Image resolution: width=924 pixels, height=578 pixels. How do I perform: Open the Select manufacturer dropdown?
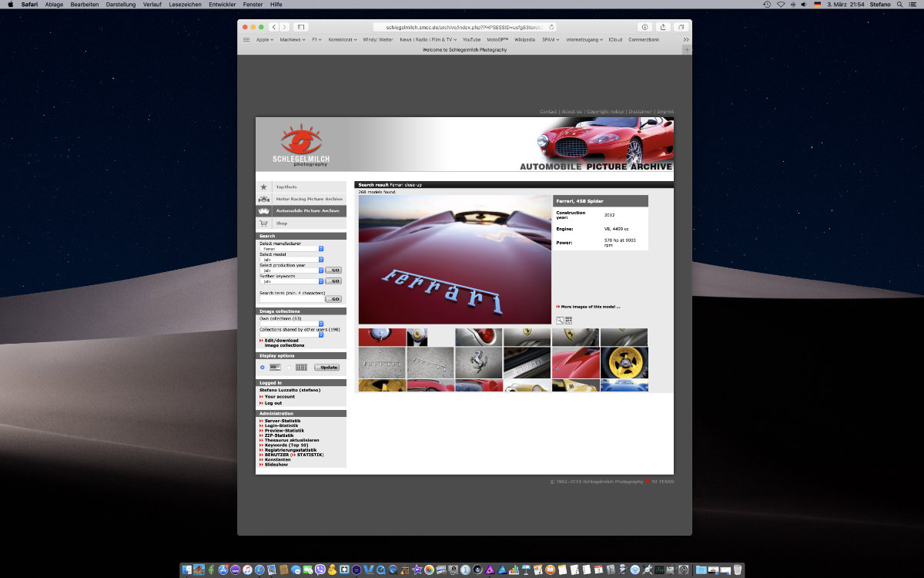click(x=292, y=249)
